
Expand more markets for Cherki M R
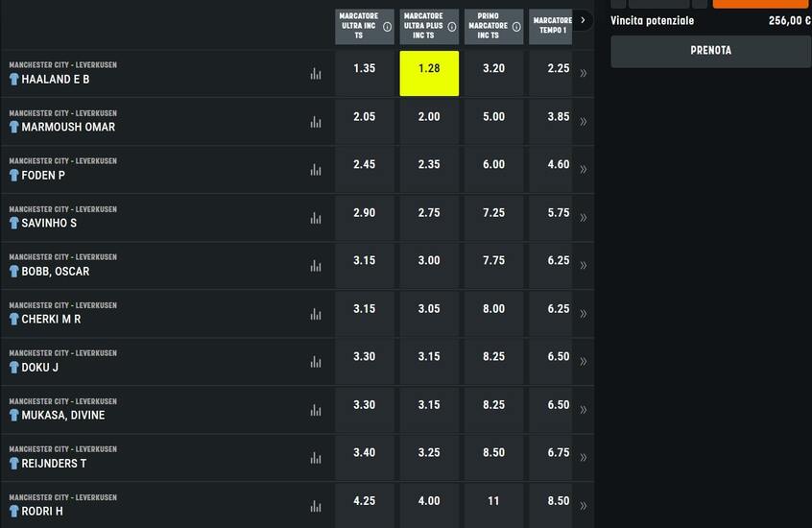pyautogui.click(x=583, y=314)
